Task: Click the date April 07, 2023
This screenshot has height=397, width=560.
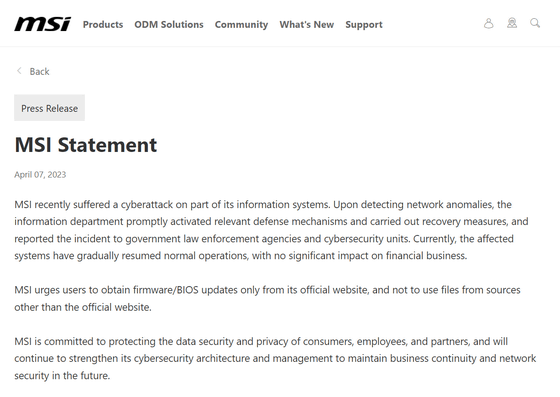Action: click(x=40, y=175)
